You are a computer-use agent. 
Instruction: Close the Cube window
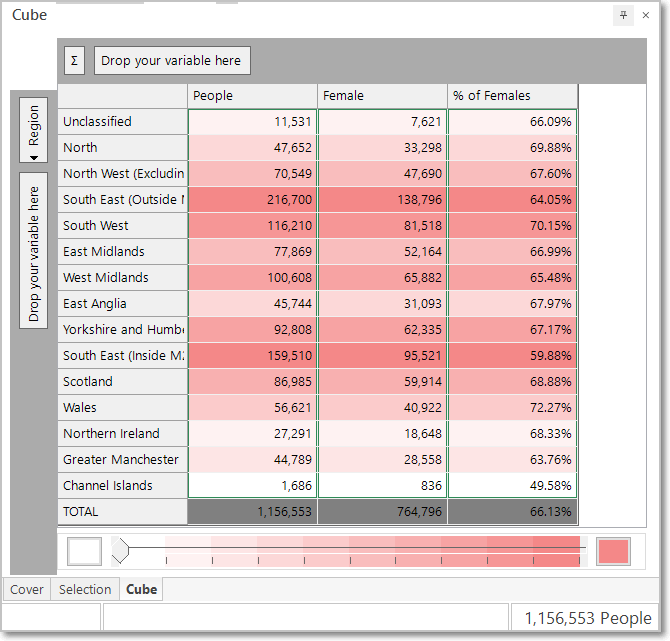click(646, 15)
